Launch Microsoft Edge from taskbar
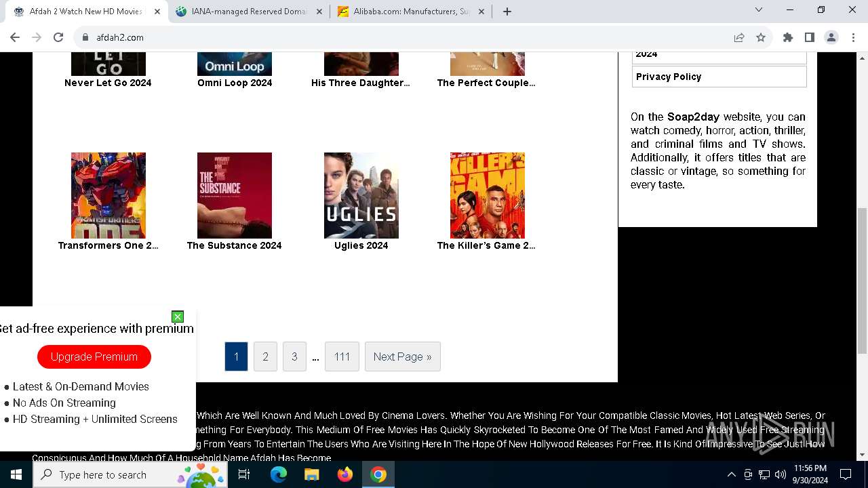This screenshot has width=868, height=488. 279,474
